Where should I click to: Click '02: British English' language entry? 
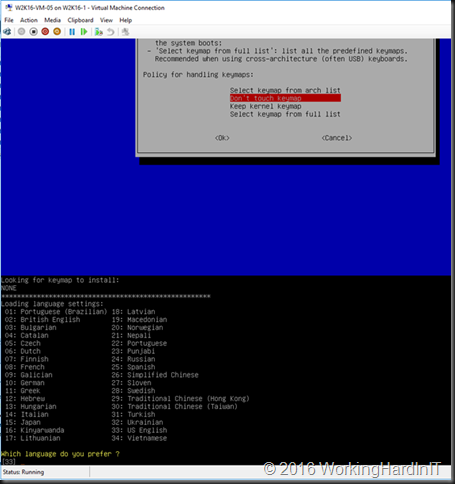pos(42,320)
